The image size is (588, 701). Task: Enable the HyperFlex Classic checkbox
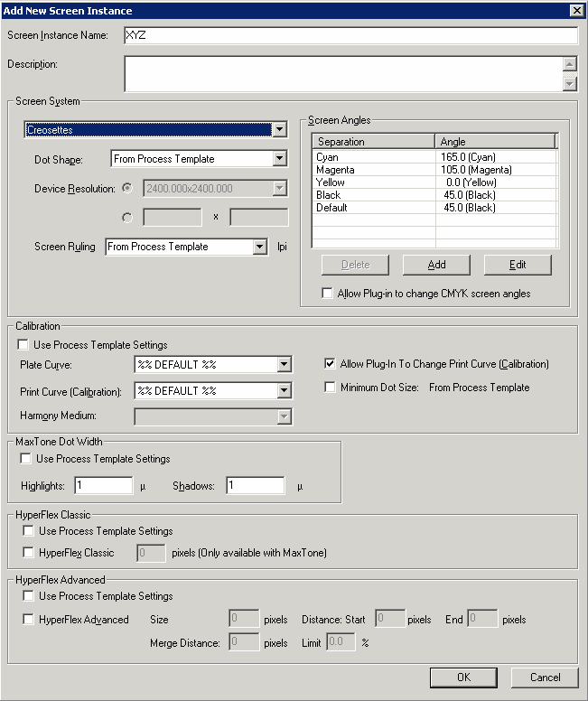[30, 553]
